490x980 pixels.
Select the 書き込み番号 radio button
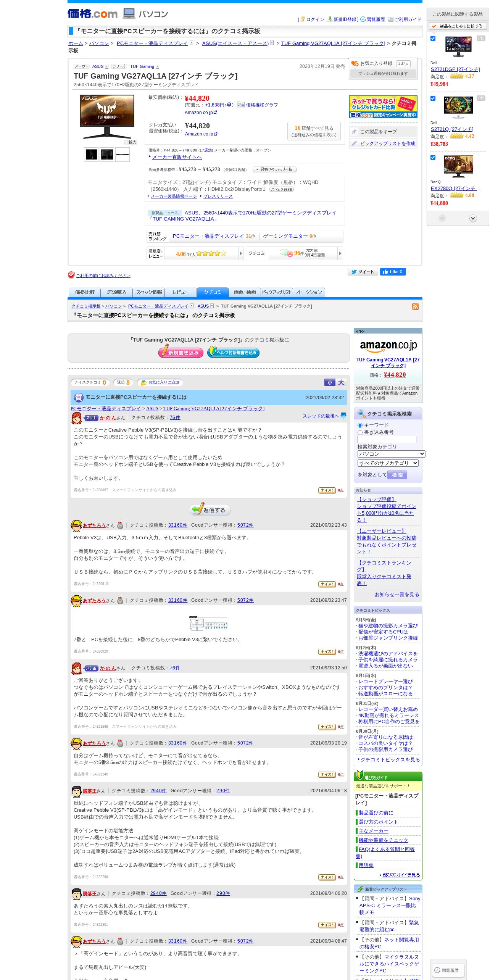coord(360,432)
